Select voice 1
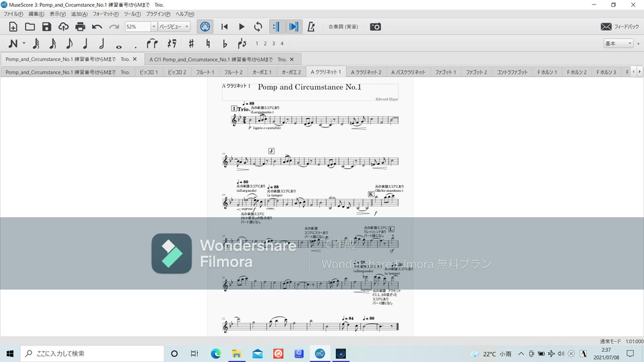The height and width of the screenshot is (362, 644). point(257,44)
